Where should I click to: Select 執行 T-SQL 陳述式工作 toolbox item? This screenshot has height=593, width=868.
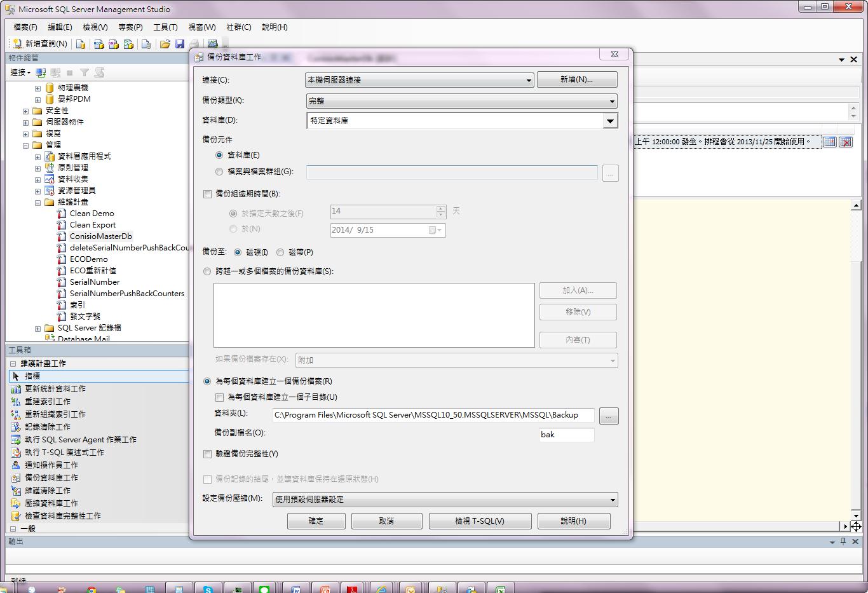point(64,452)
